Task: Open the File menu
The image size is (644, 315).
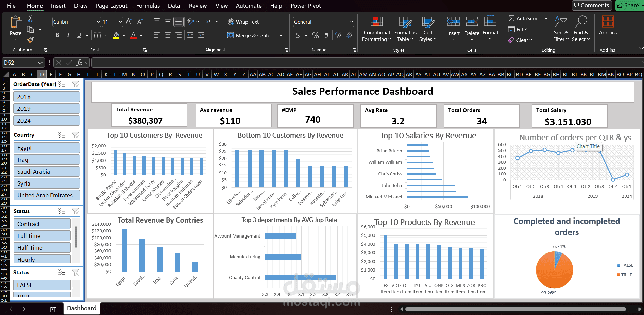Action: tap(11, 6)
